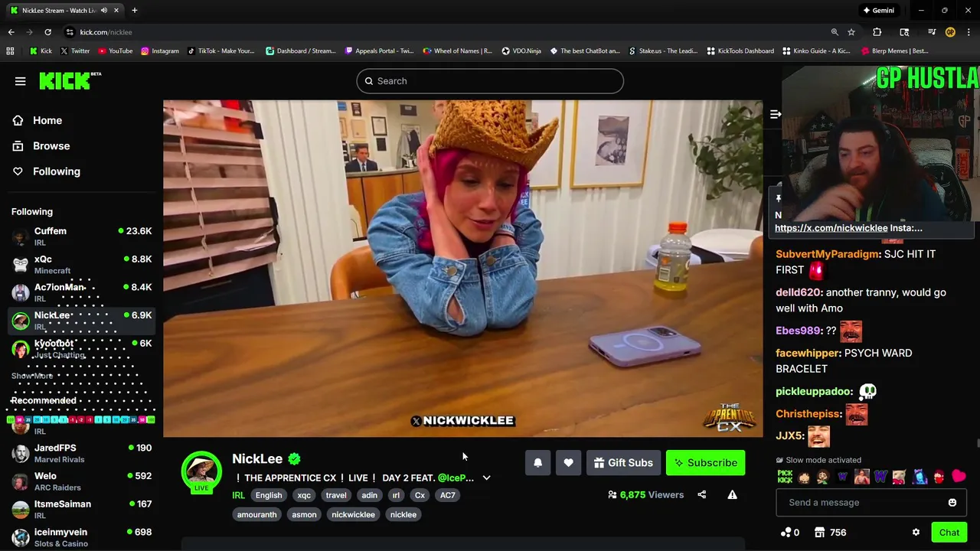This screenshot has width=980, height=551.
Task: Select the nickwicklee tag
Action: (x=353, y=515)
